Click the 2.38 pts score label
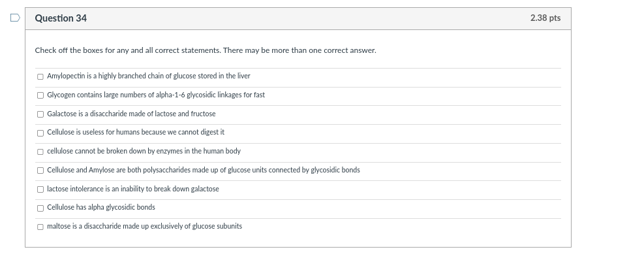 545,18
